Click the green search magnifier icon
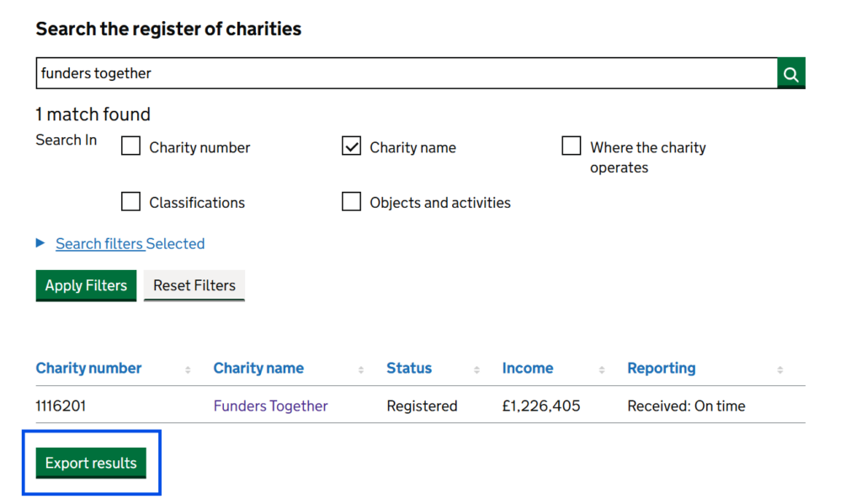The image size is (862, 504). click(x=791, y=74)
